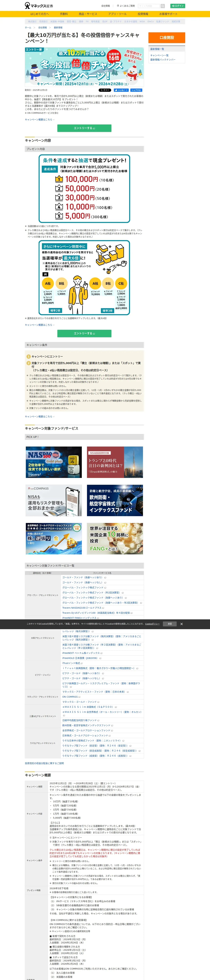Screen dimensions: 210x980
Task: Open the はじめての方へ menu
Action: click(x=40, y=14)
